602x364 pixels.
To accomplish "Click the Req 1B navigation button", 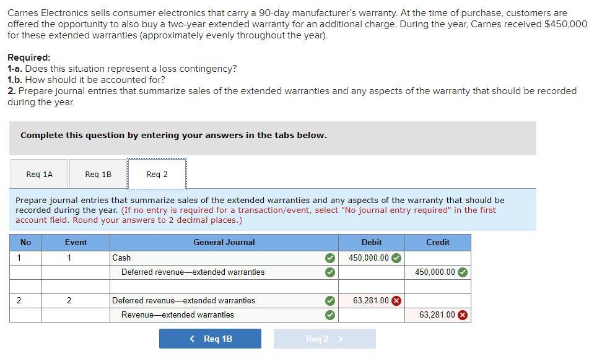I will [x=210, y=339].
